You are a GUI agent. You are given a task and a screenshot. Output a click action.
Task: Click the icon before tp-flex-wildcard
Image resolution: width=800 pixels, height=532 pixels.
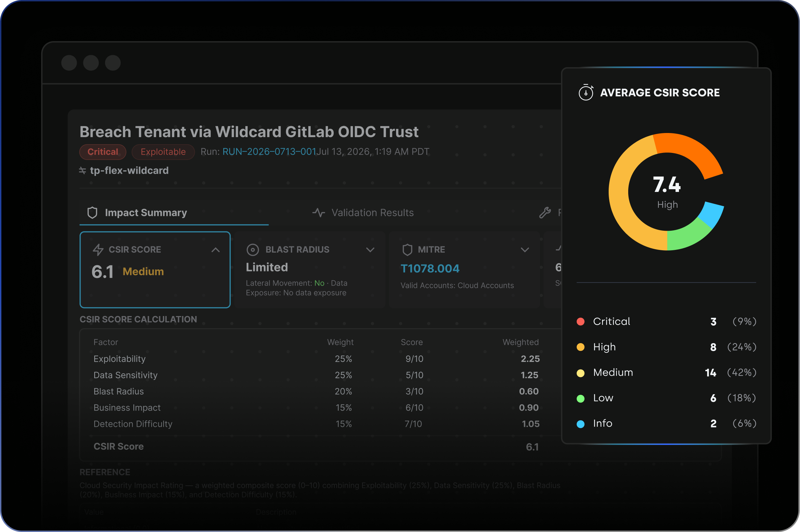point(82,170)
